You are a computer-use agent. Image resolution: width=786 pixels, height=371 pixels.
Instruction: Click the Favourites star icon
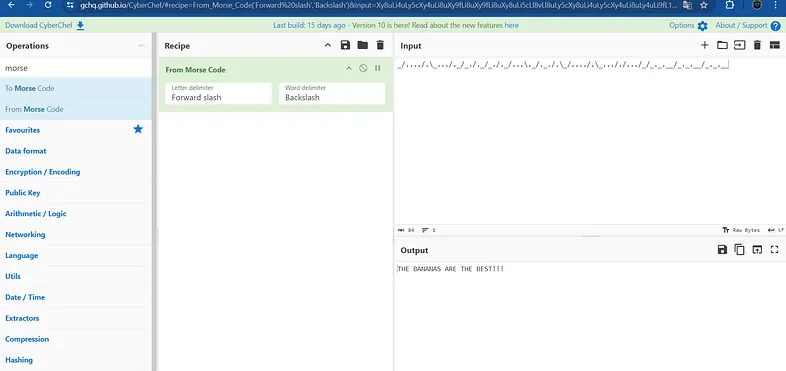[x=138, y=129]
